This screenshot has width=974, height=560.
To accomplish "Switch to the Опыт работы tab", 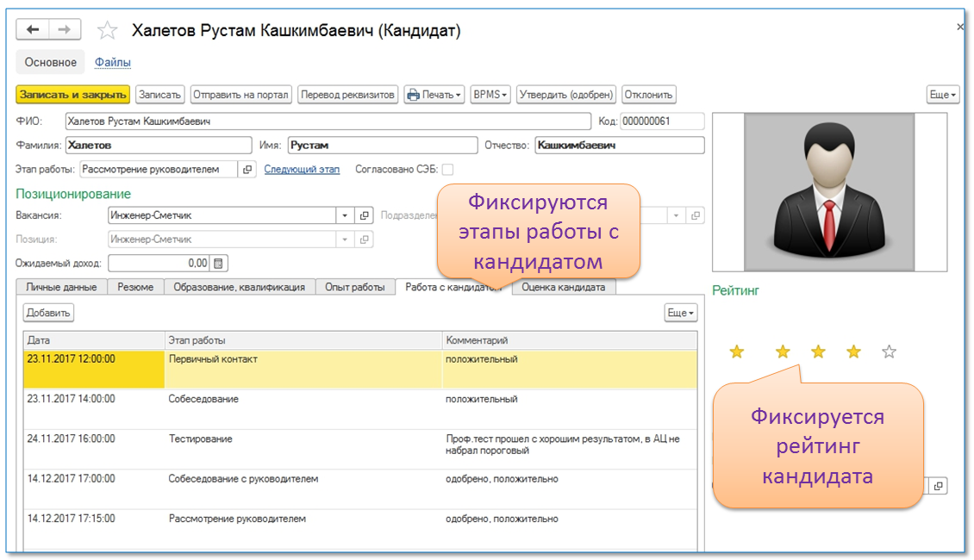I will point(354,287).
